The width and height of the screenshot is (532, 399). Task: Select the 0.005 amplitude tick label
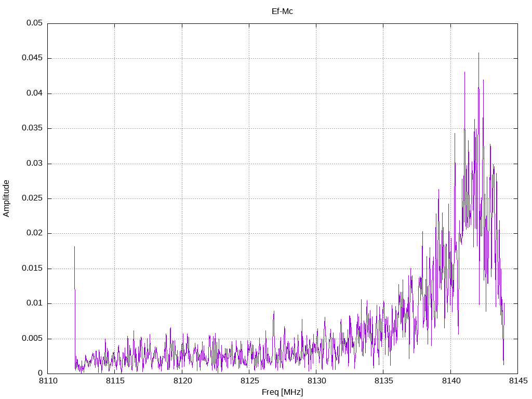pos(32,338)
